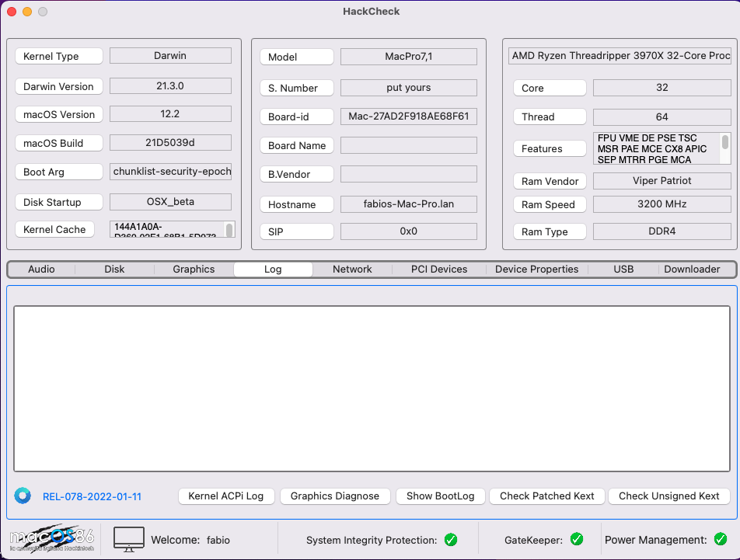Click the computer monitor icon
740x560 pixels.
pyautogui.click(x=129, y=539)
